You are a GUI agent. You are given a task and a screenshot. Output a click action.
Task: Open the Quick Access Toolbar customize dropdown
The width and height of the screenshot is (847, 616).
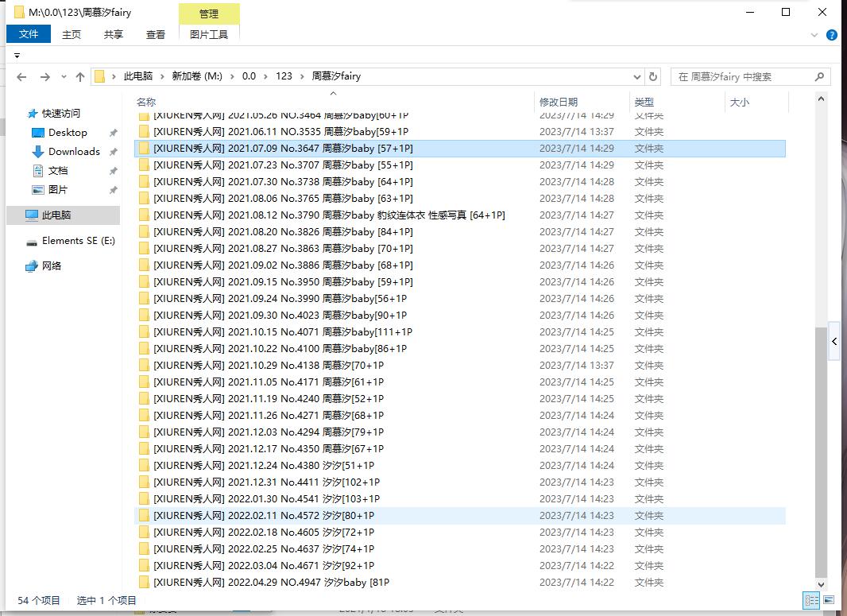coord(17,56)
